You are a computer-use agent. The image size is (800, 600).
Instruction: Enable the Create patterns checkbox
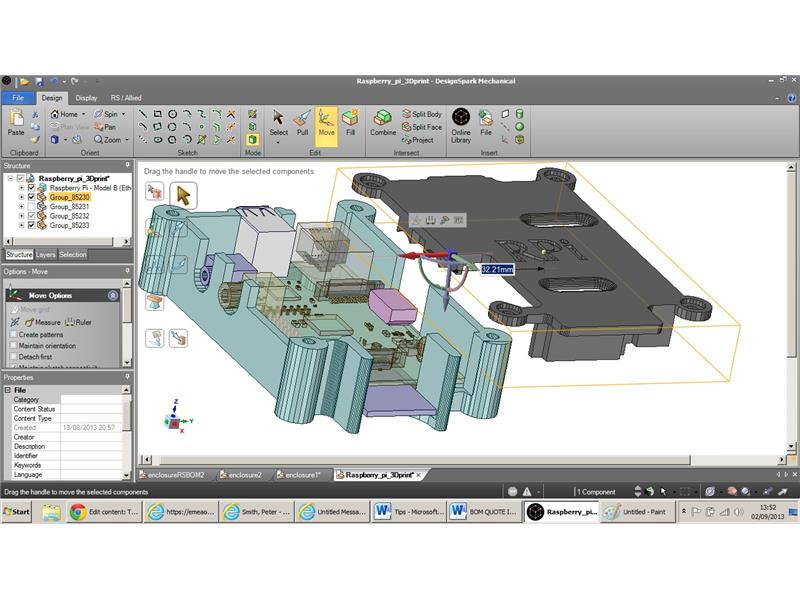coord(13,335)
